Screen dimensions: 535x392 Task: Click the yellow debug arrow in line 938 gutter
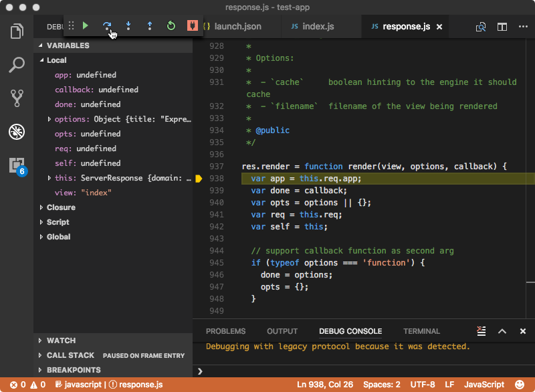click(199, 179)
